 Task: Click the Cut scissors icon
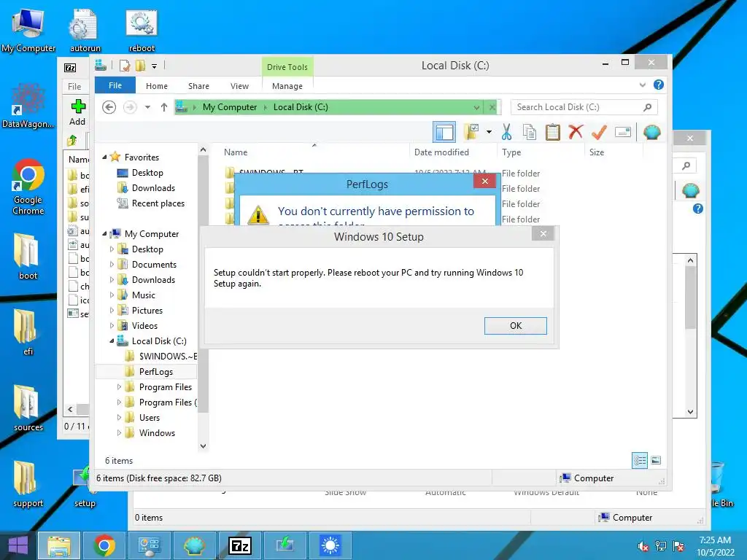pyautogui.click(x=506, y=132)
